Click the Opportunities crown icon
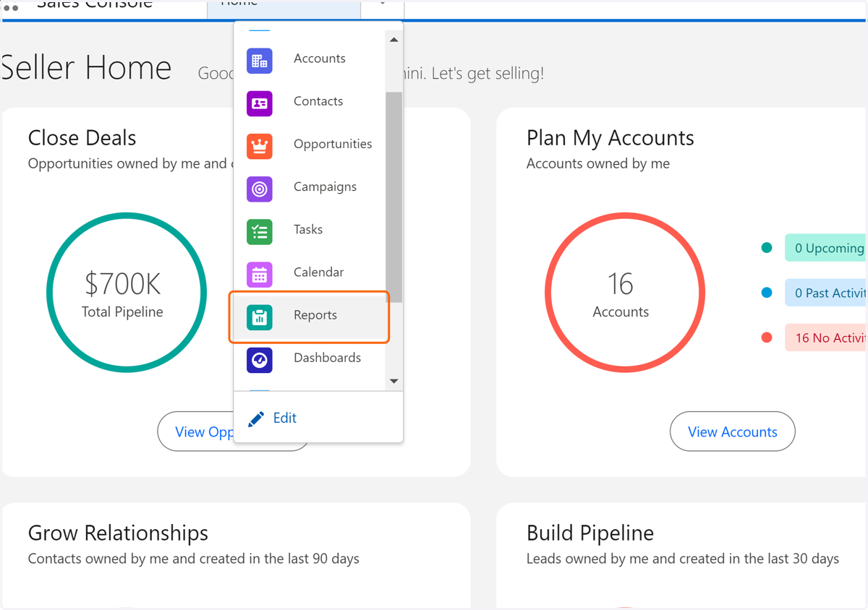The width and height of the screenshot is (868, 610). pyautogui.click(x=260, y=146)
